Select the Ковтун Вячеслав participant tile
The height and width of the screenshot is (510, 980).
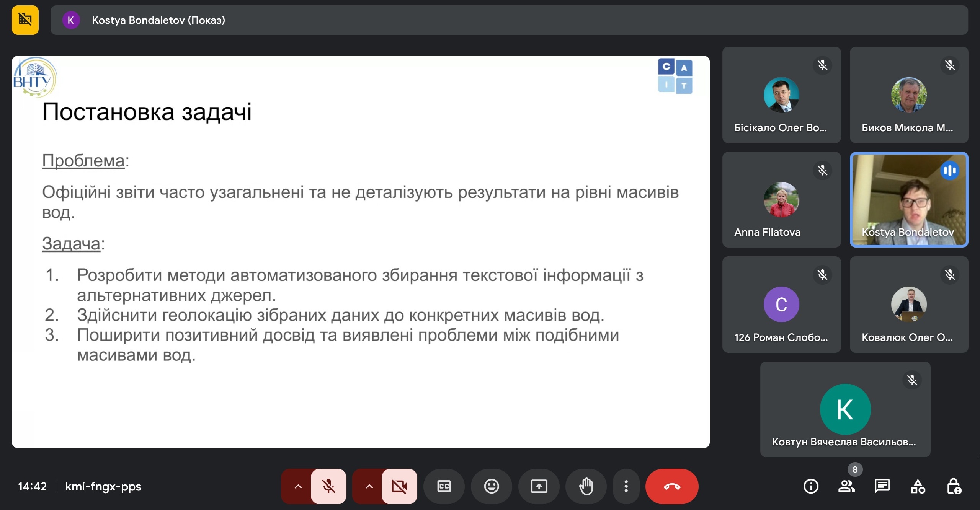pos(845,409)
